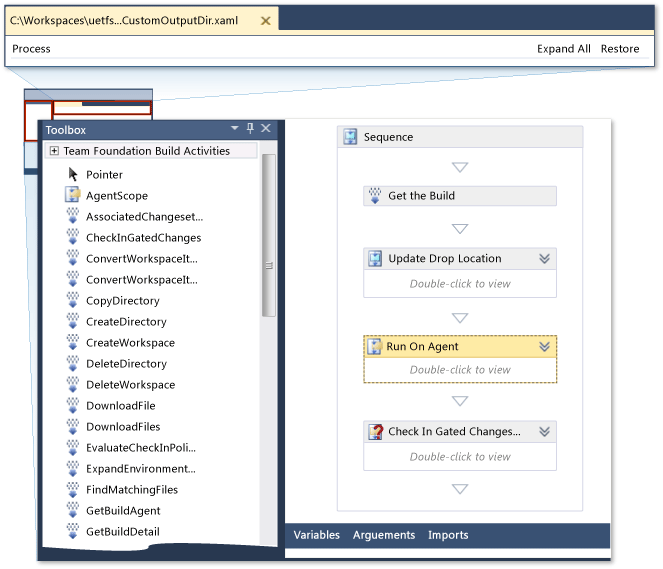
Task: Click the Sequence activity icon
Action: [350, 137]
